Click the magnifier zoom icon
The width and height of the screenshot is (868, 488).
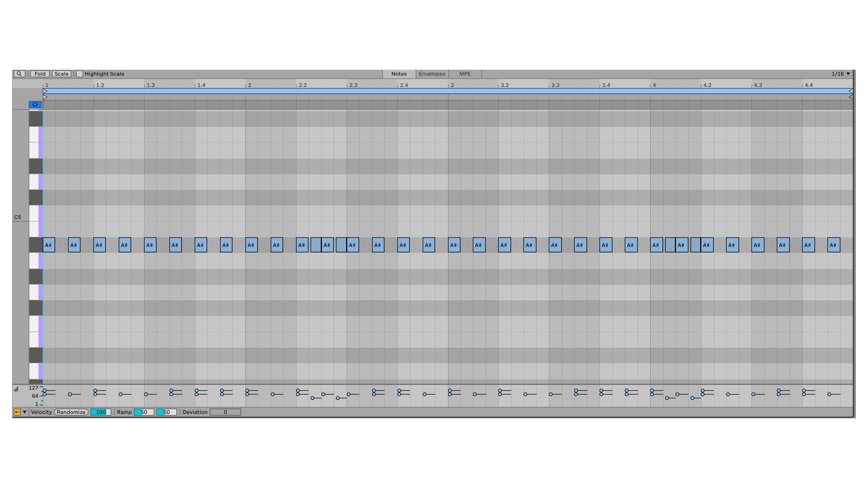pyautogui.click(x=19, y=74)
